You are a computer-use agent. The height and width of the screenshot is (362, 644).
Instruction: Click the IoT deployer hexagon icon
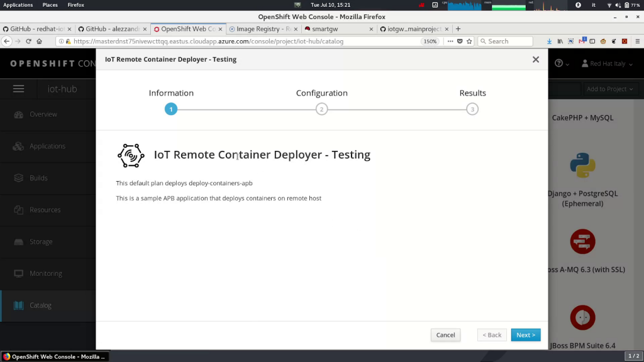[131, 155]
